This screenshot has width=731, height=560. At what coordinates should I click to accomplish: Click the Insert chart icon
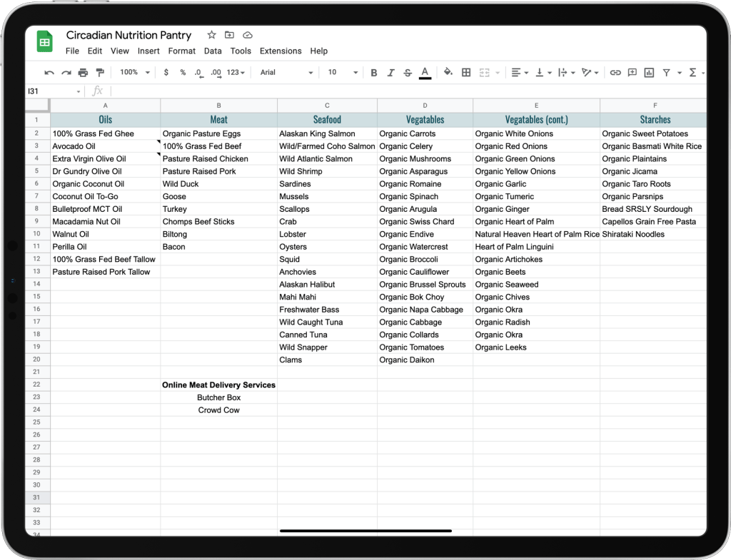[649, 73]
